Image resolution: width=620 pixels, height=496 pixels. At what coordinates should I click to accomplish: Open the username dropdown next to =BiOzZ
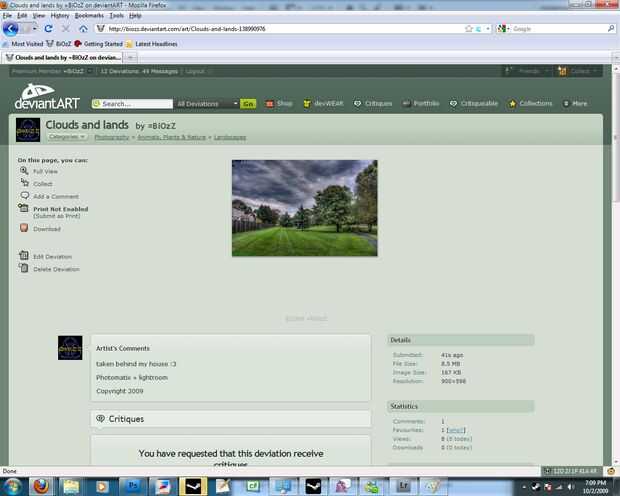tap(90, 71)
